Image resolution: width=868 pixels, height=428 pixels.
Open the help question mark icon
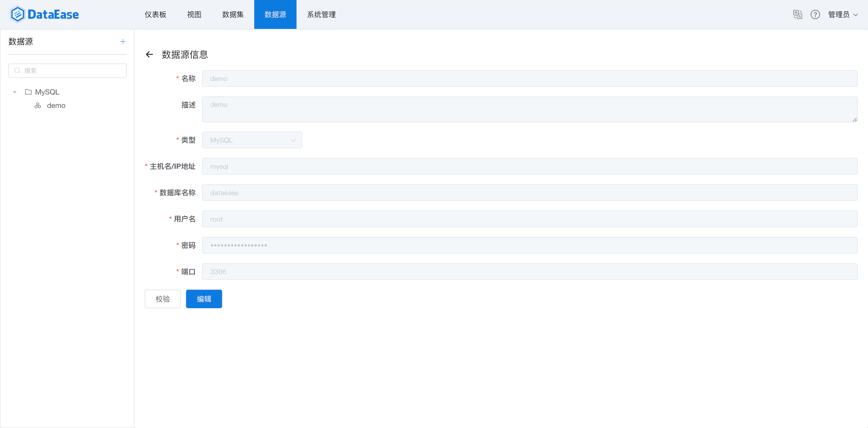click(815, 14)
